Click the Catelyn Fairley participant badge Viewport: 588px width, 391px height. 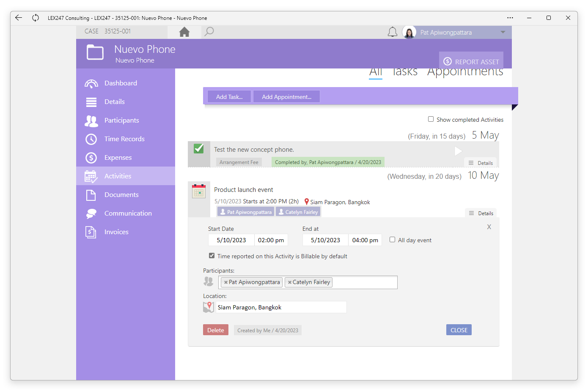click(298, 212)
